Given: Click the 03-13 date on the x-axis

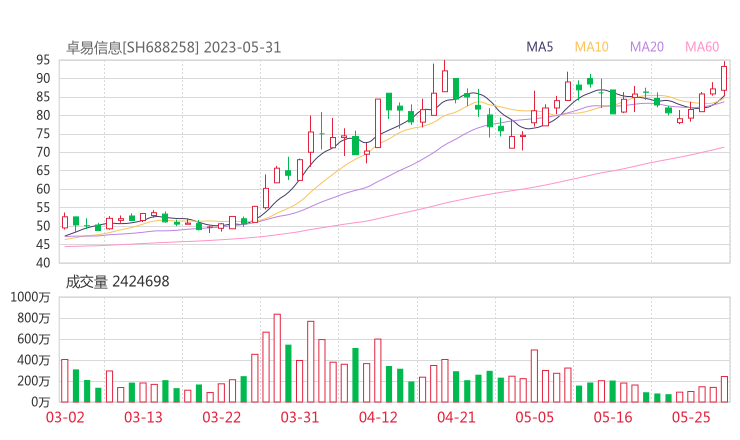Looking at the screenshot, I should coord(143,417).
